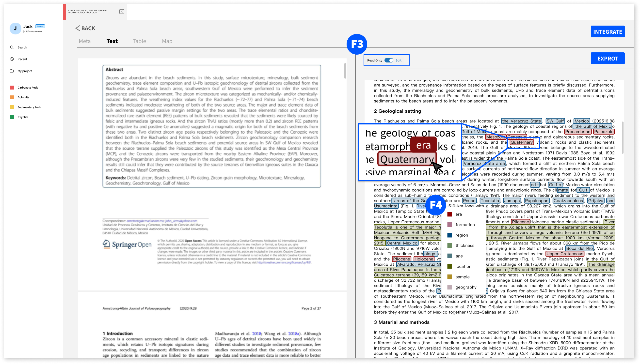Open Recent via the clock icon
The height and width of the screenshot is (364, 640).
(x=12, y=59)
